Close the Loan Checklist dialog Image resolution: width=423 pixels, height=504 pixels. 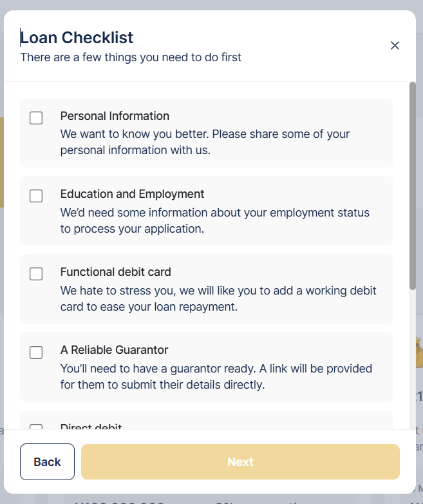coord(395,45)
